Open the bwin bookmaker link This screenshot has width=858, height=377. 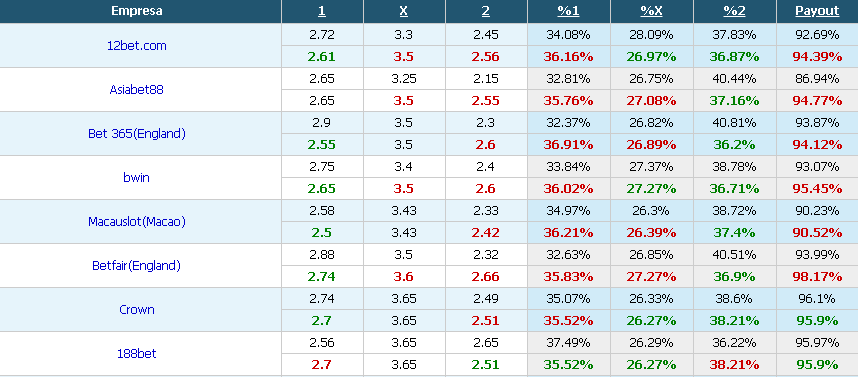coord(137,177)
